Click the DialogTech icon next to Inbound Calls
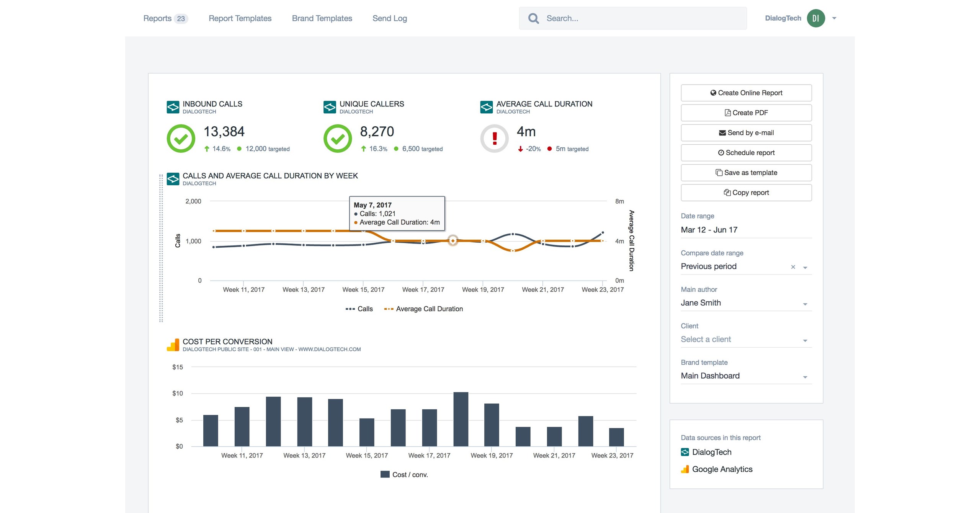Viewport: 980px width, 513px height. [173, 107]
